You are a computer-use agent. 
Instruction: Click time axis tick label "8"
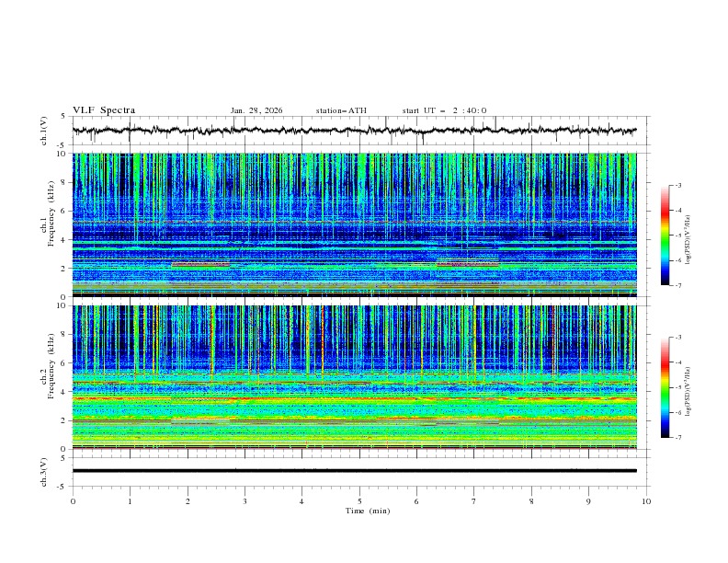point(531,501)
